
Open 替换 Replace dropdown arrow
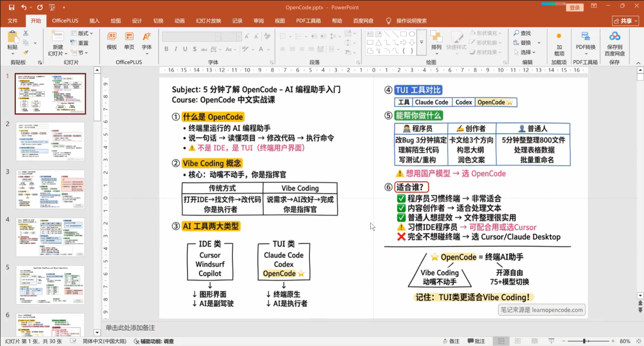(x=539, y=43)
